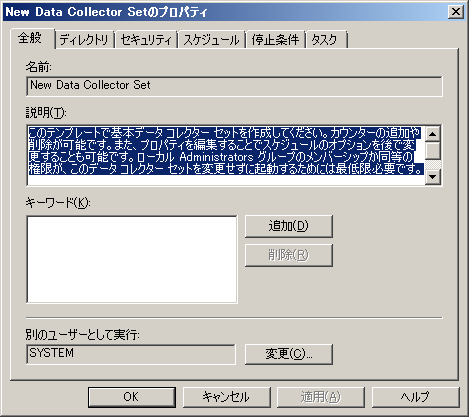Click the 名前 field showing New Data Collector Set

[x=234, y=86]
